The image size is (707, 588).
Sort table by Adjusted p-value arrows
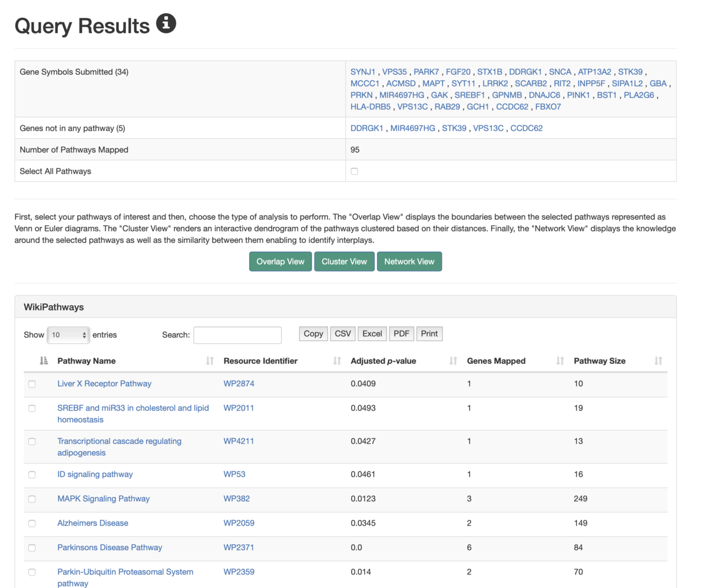point(453,361)
